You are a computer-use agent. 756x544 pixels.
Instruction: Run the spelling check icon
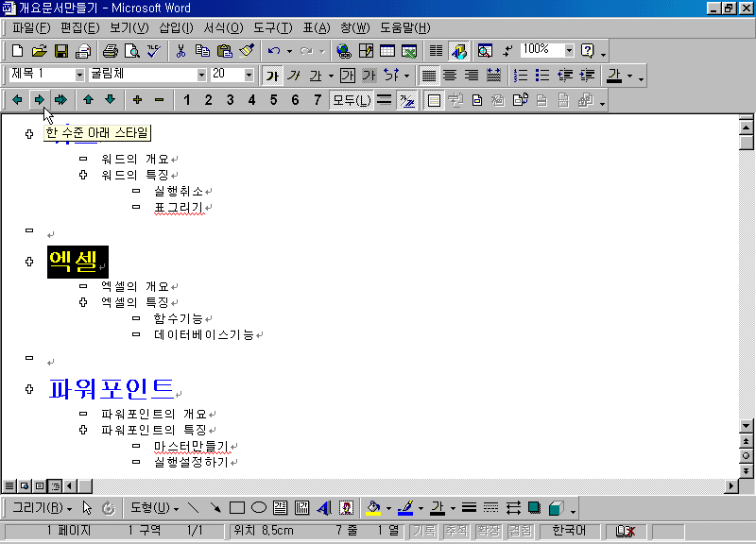pos(154,51)
